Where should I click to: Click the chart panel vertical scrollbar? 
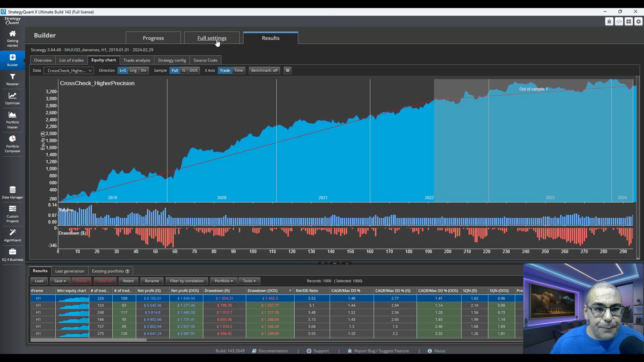[638, 167]
